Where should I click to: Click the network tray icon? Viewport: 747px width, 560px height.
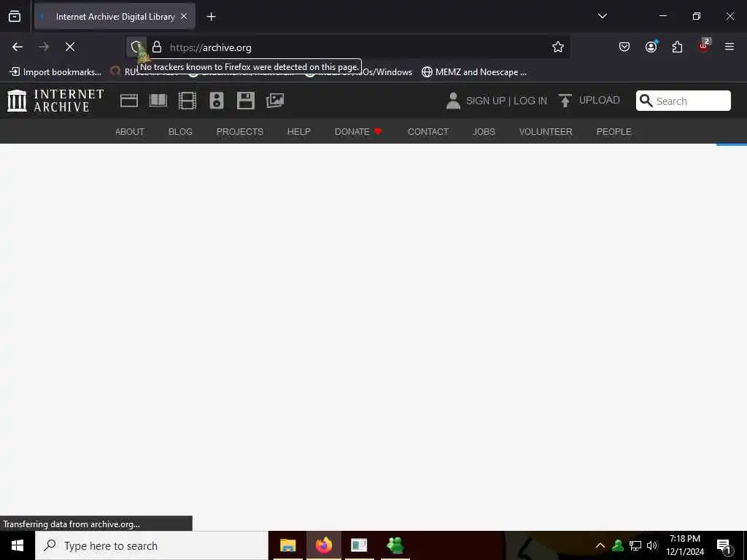coord(635,545)
